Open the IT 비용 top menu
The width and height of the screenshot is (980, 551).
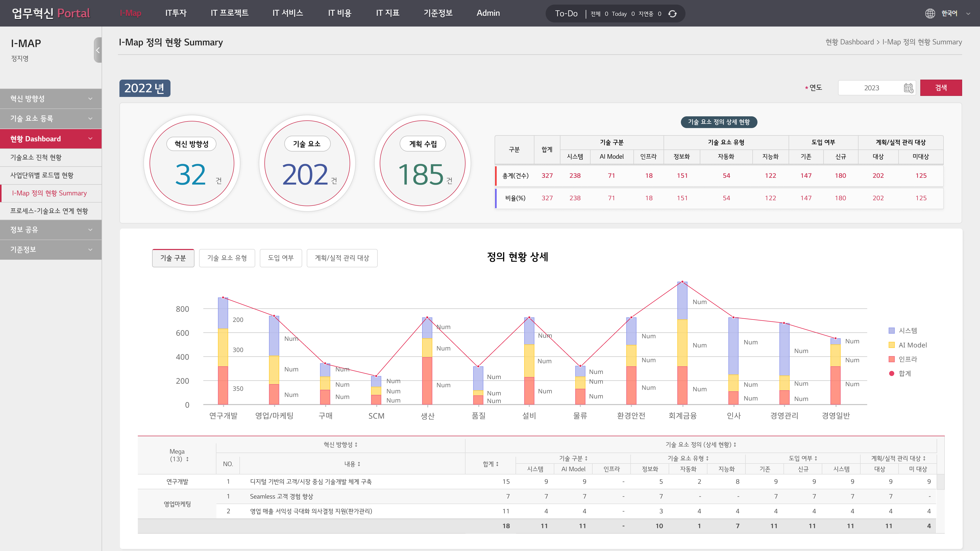(x=340, y=13)
